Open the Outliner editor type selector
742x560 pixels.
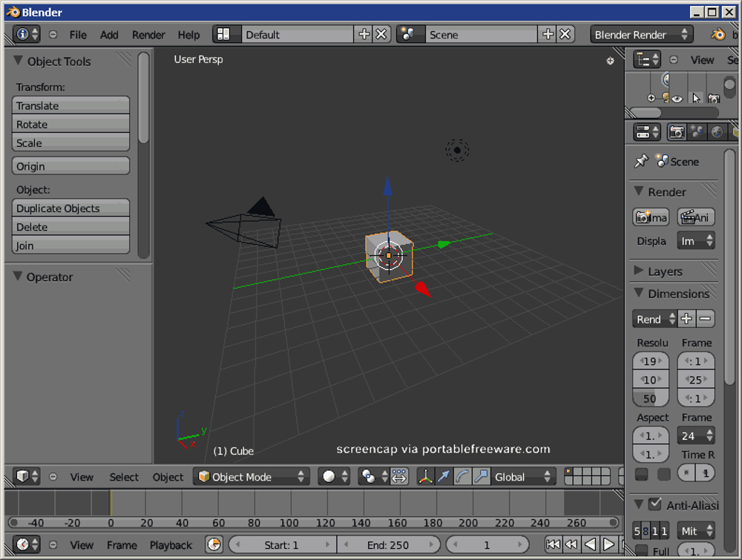[x=647, y=59]
